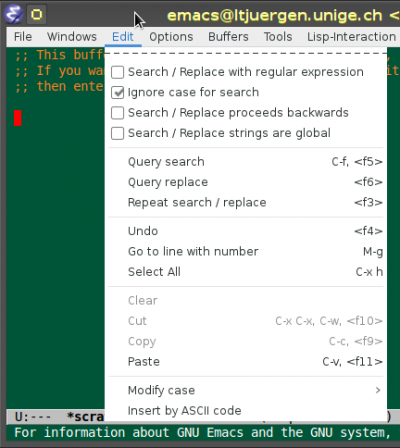The width and height of the screenshot is (400, 448).
Task: Open the Options menu
Action: click(171, 37)
